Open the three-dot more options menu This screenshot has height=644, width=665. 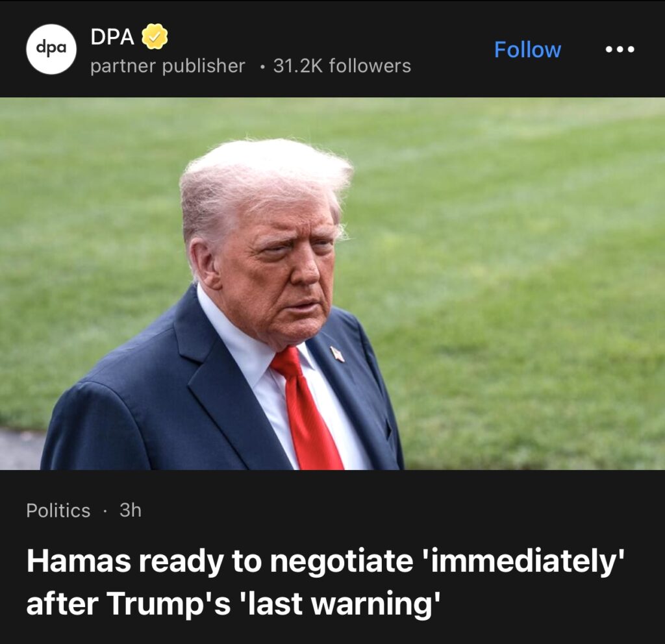[x=620, y=49]
